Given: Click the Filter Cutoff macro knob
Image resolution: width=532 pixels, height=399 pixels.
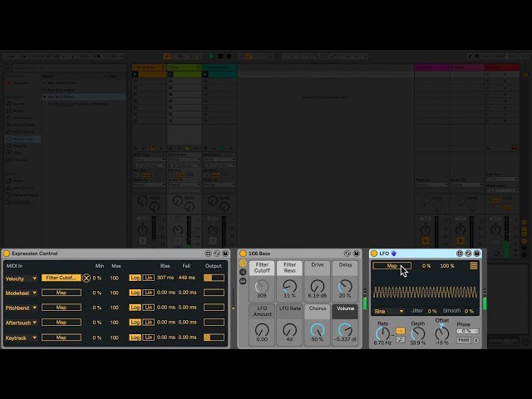Looking at the screenshot, I should (x=262, y=287).
